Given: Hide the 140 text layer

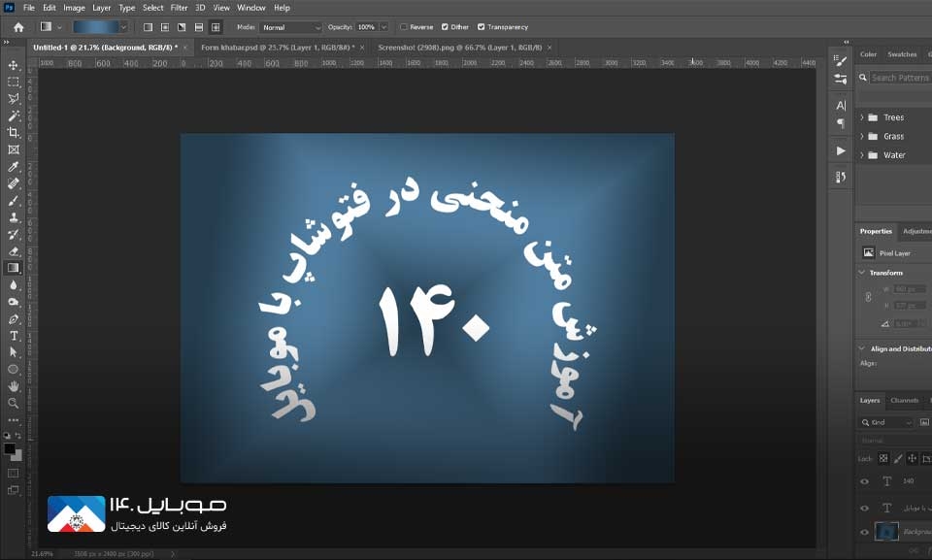Looking at the screenshot, I should [865, 482].
